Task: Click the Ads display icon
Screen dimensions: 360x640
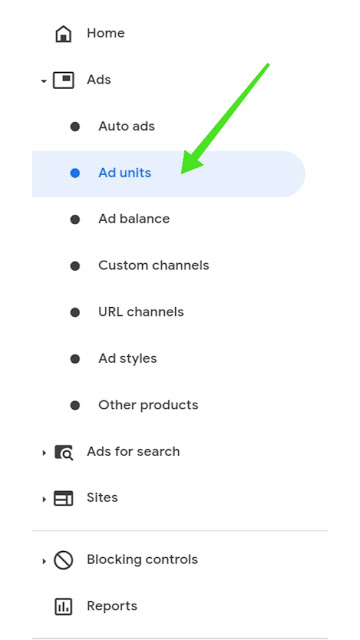Action: 63,80
